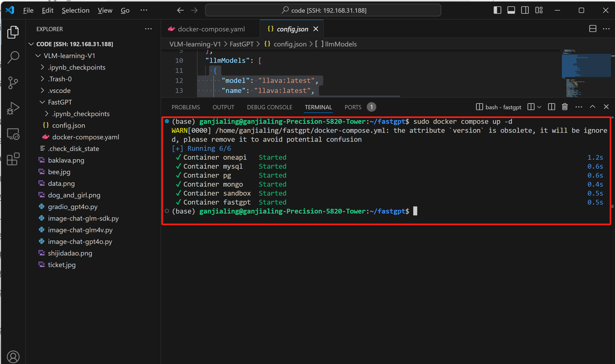Toggle the primary side bar layout icon
The height and width of the screenshot is (364, 615).
click(x=497, y=10)
